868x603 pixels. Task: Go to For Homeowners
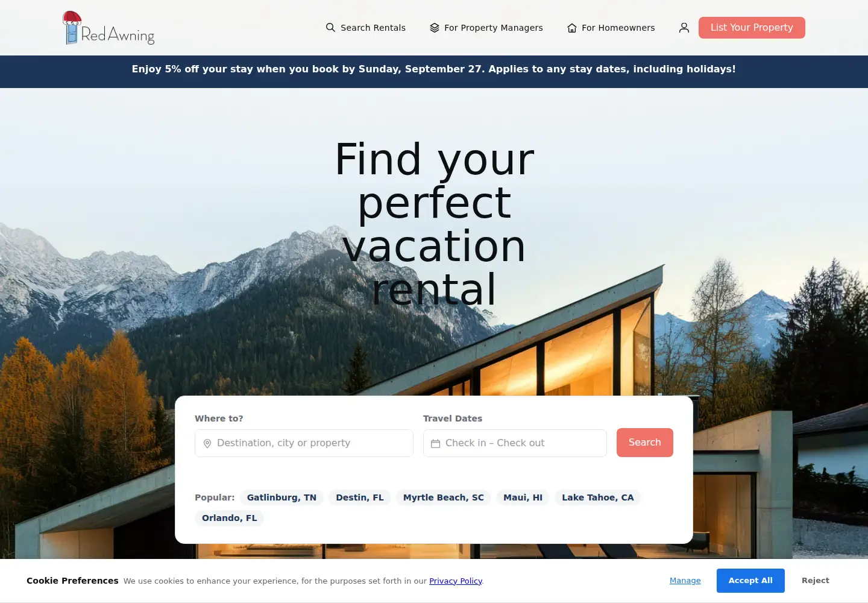point(611,28)
